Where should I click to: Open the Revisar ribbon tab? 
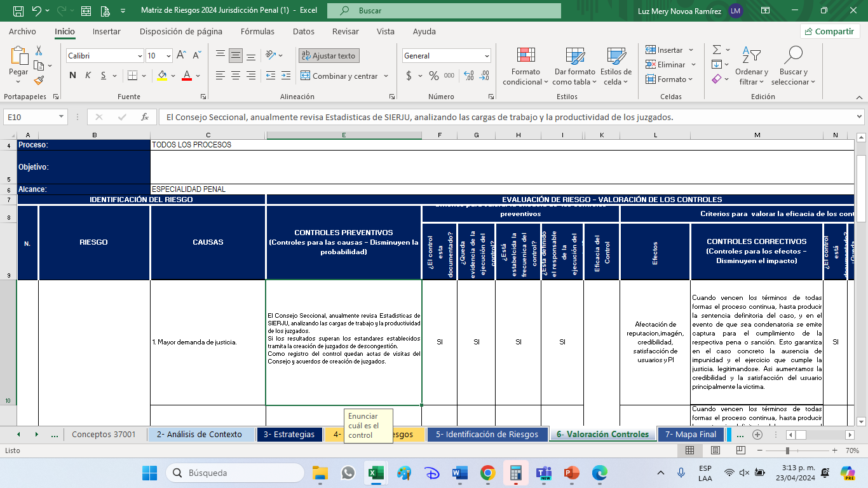346,31
